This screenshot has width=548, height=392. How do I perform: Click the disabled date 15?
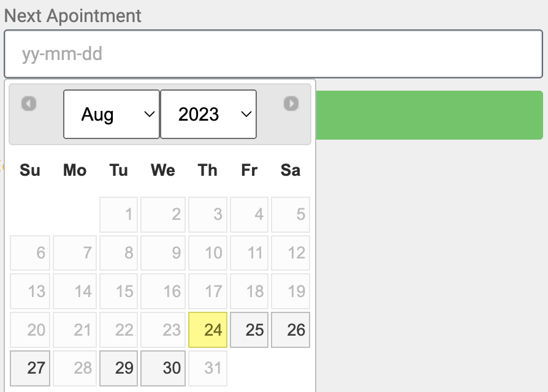click(x=118, y=292)
